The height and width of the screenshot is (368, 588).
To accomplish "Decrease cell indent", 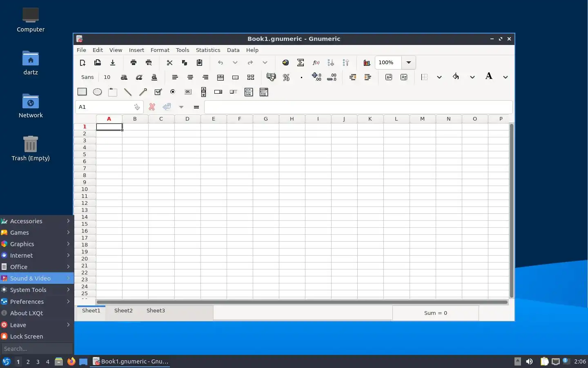I will coord(353,77).
